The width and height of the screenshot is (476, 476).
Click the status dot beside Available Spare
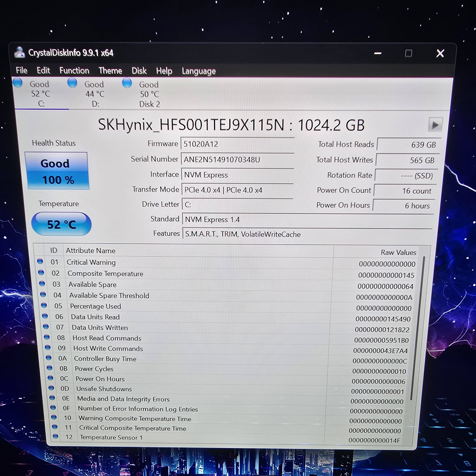tap(42, 283)
